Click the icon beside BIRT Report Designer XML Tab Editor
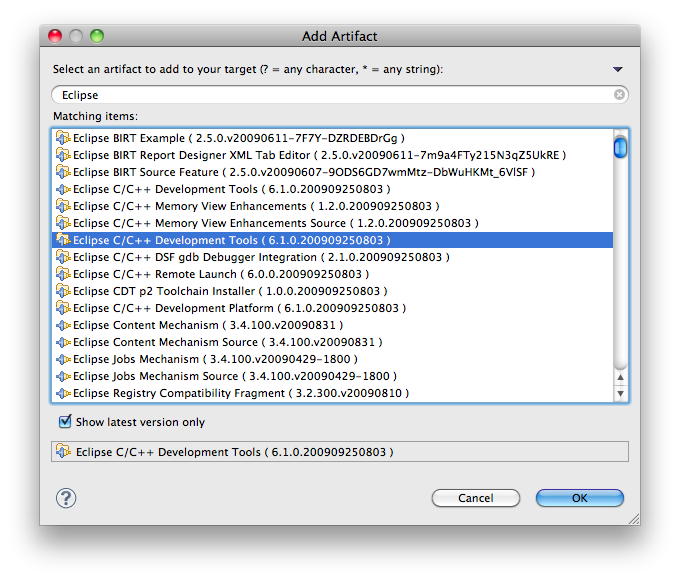Screen dimensions: 680x580 pos(63,154)
